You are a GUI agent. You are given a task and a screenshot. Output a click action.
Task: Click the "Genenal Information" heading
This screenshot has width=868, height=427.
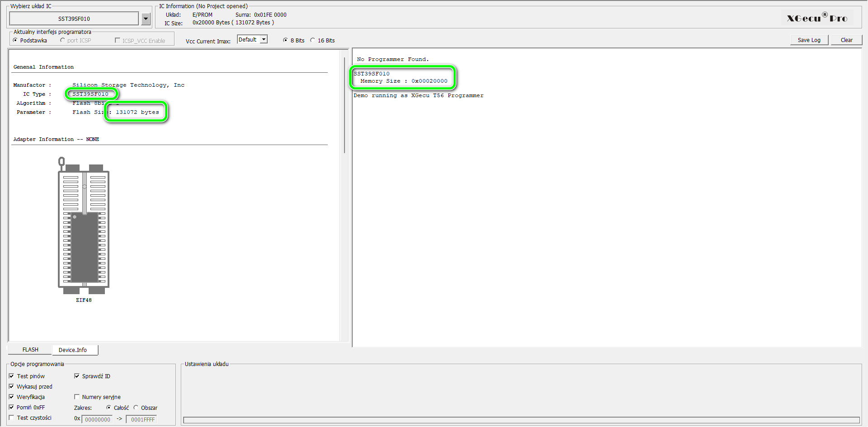tap(43, 67)
